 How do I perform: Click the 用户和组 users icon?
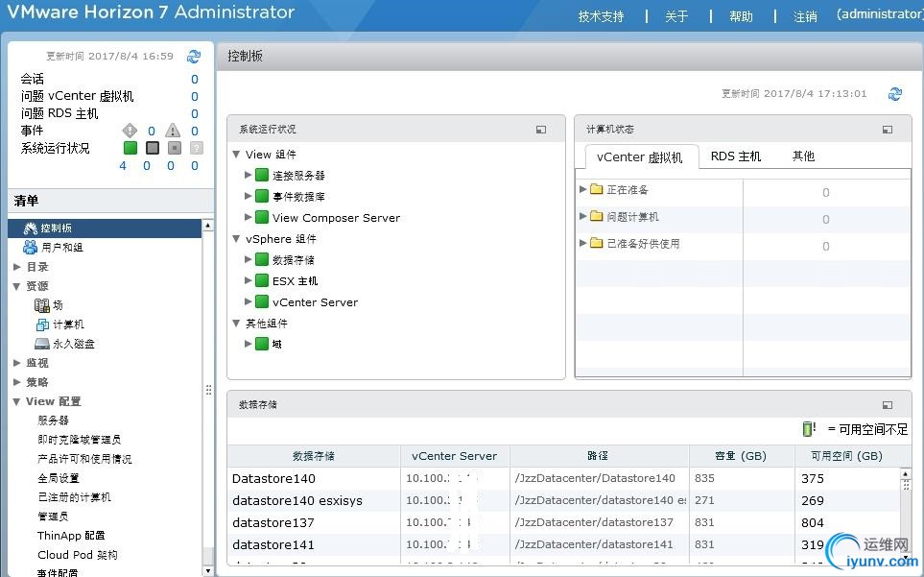[x=30, y=247]
